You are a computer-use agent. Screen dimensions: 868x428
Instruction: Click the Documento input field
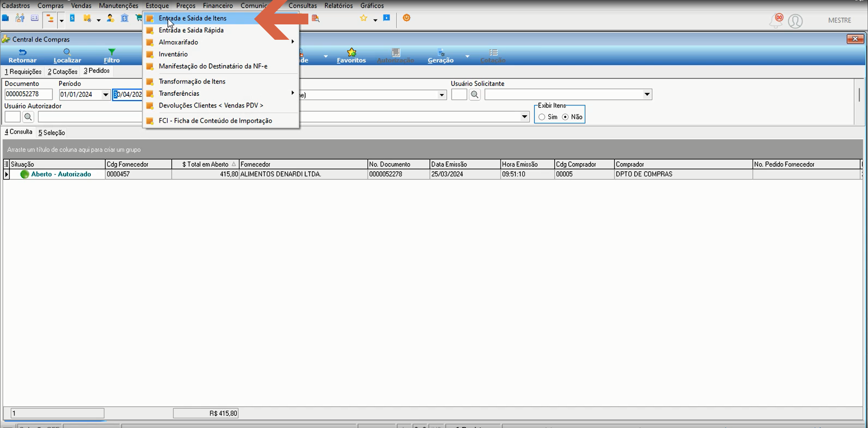(28, 94)
